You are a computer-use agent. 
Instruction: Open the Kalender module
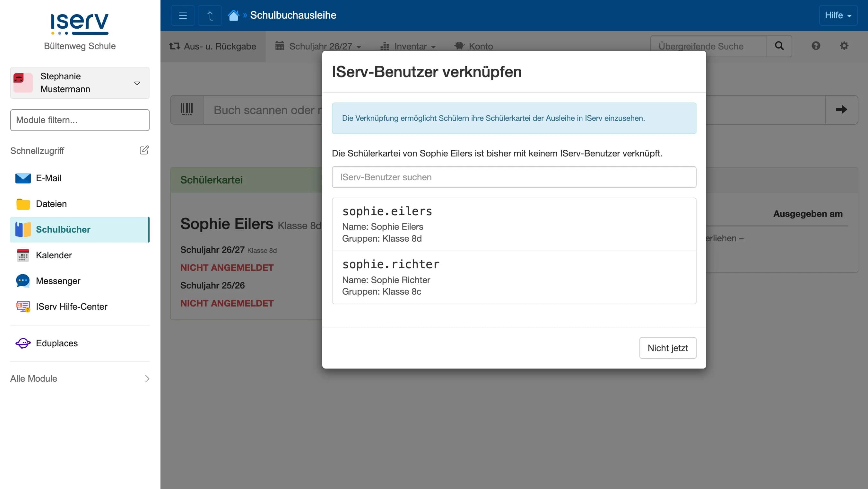[x=80, y=255]
